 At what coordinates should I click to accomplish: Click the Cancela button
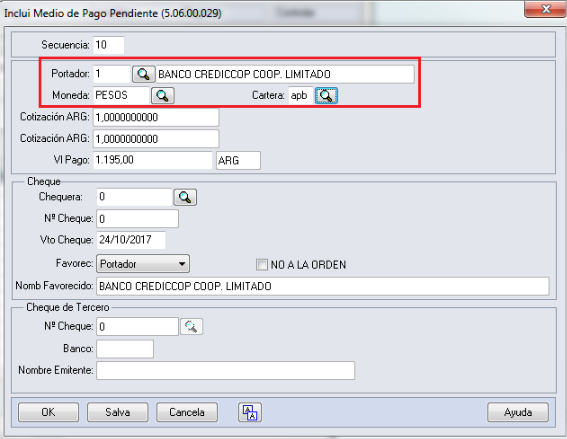[187, 412]
